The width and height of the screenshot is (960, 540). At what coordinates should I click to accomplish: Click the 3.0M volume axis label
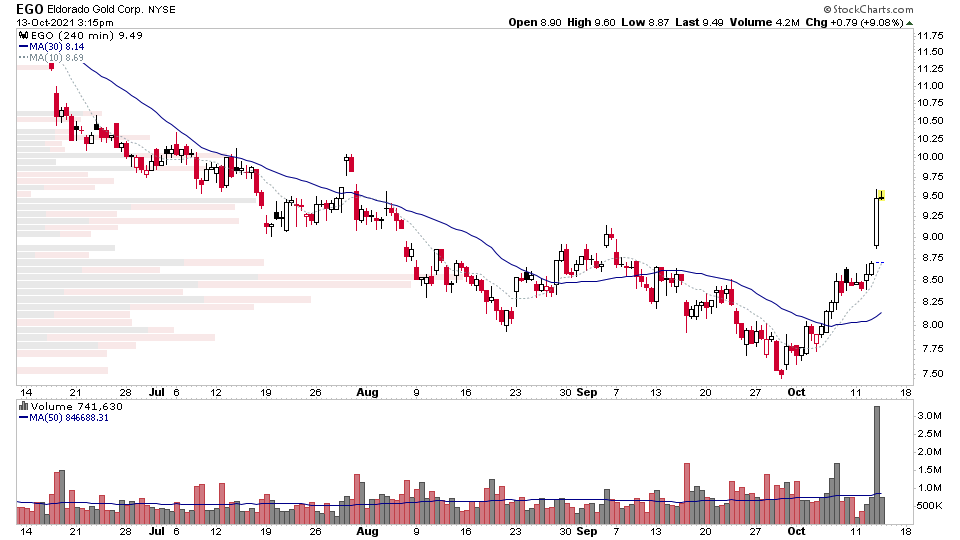tap(929, 416)
